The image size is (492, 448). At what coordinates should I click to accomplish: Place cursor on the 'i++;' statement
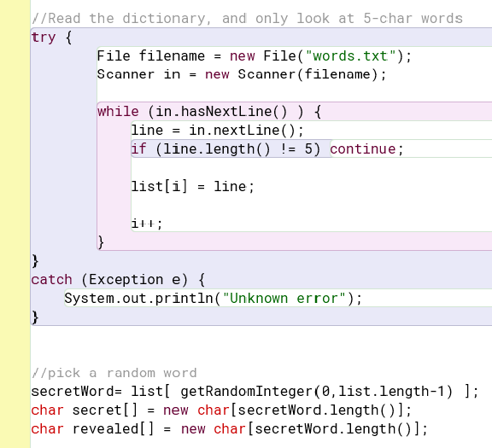(x=147, y=224)
